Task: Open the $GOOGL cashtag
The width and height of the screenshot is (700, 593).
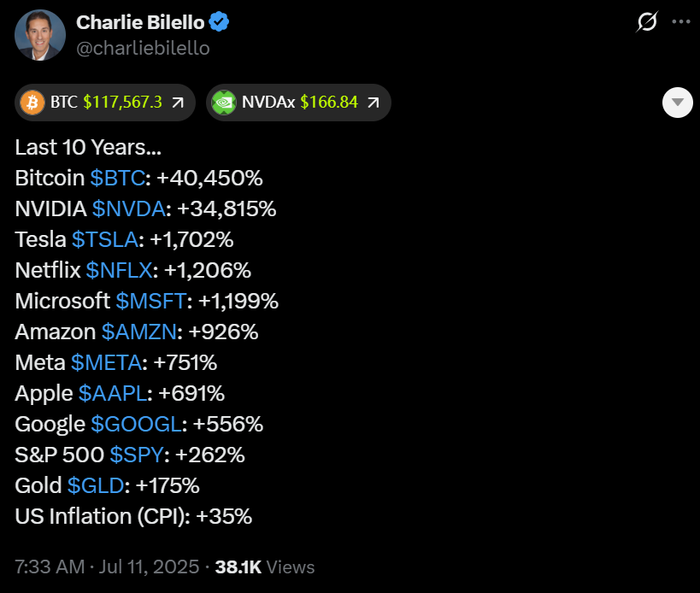Action: (x=137, y=425)
